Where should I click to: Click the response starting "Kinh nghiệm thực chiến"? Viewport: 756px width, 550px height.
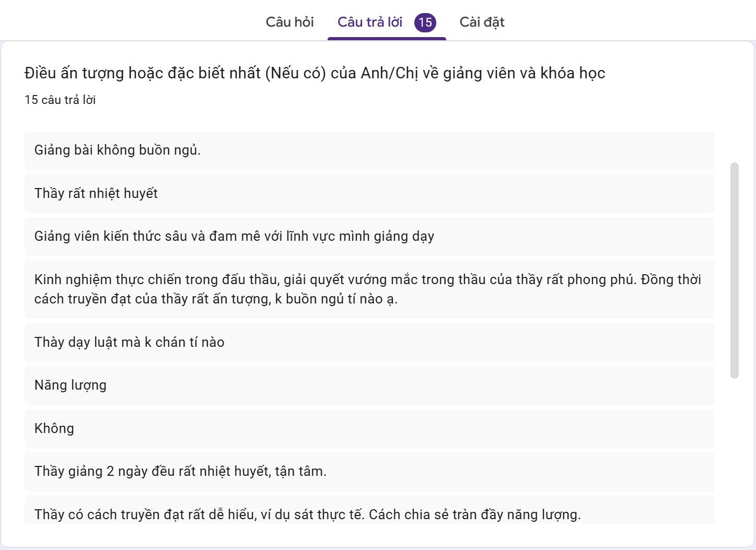coord(367,289)
